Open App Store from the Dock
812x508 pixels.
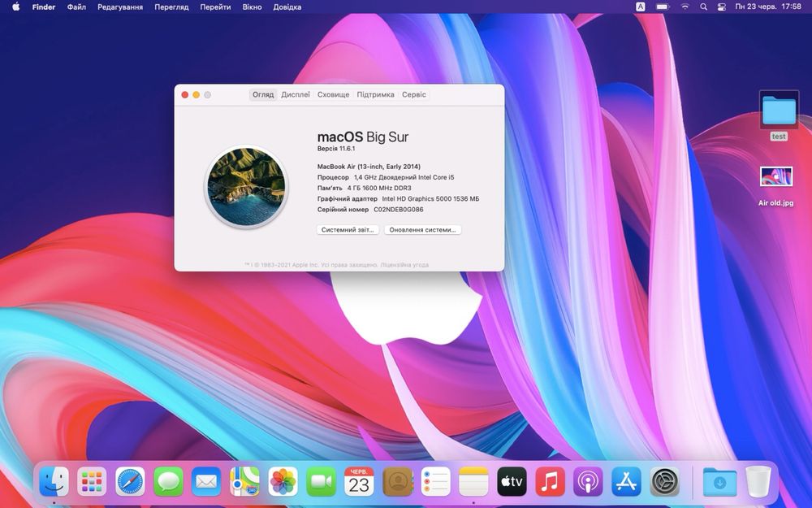click(x=626, y=481)
